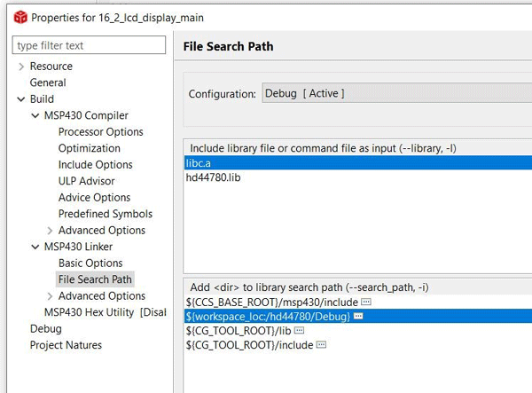Collapse the MSP430 Linker node
This screenshot has width=532, height=393.
(x=35, y=247)
